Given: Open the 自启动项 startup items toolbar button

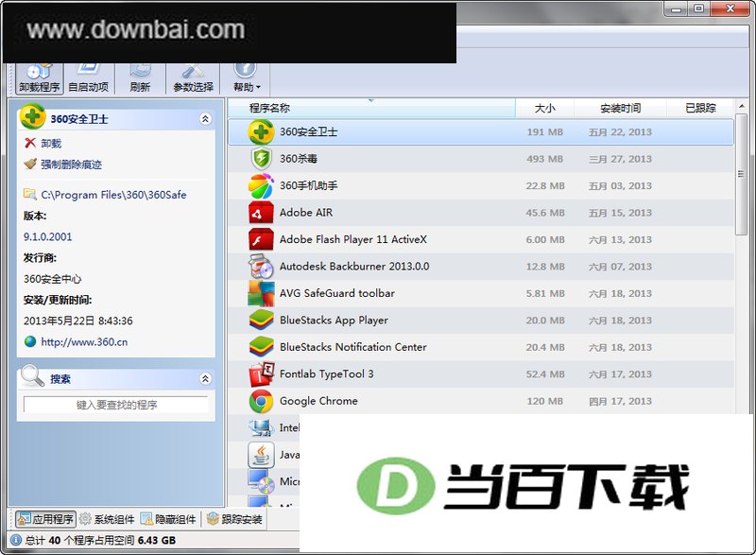Looking at the screenshot, I should [89, 78].
